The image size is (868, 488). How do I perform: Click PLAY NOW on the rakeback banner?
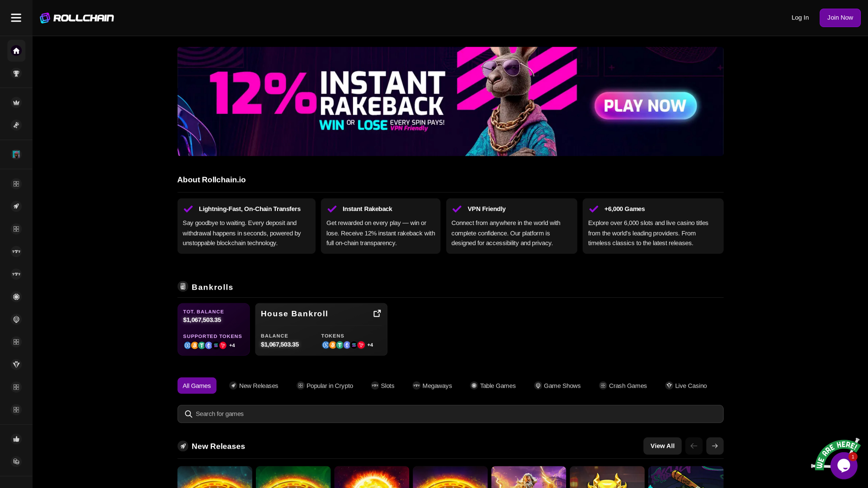(x=645, y=105)
